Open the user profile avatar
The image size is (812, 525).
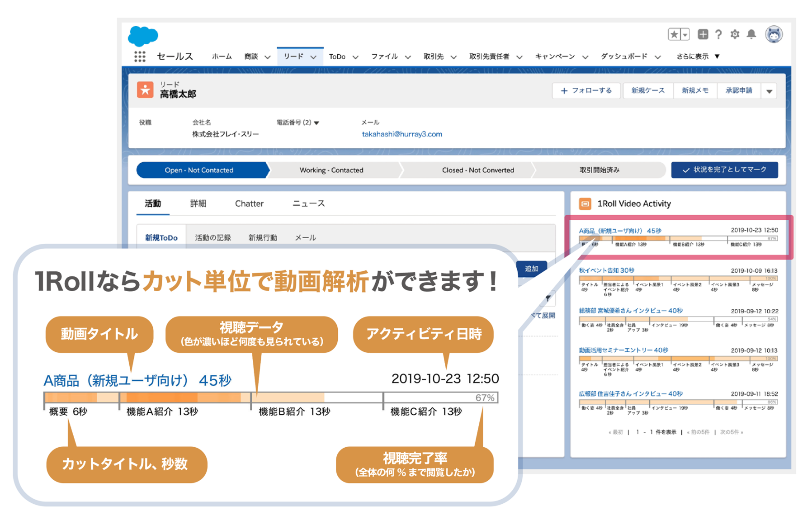[774, 34]
